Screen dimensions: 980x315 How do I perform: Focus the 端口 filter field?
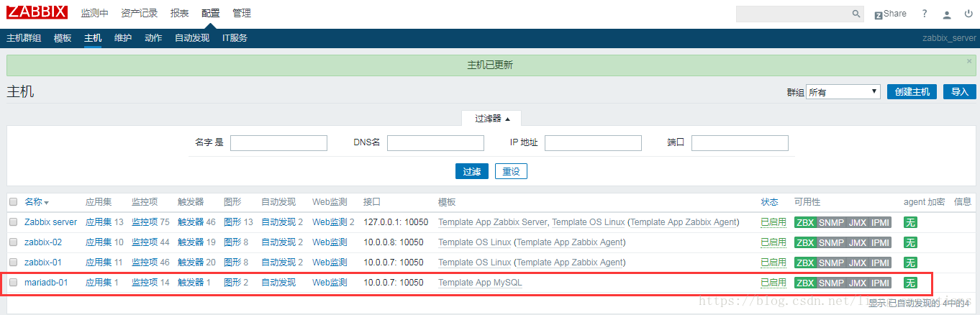click(740, 143)
